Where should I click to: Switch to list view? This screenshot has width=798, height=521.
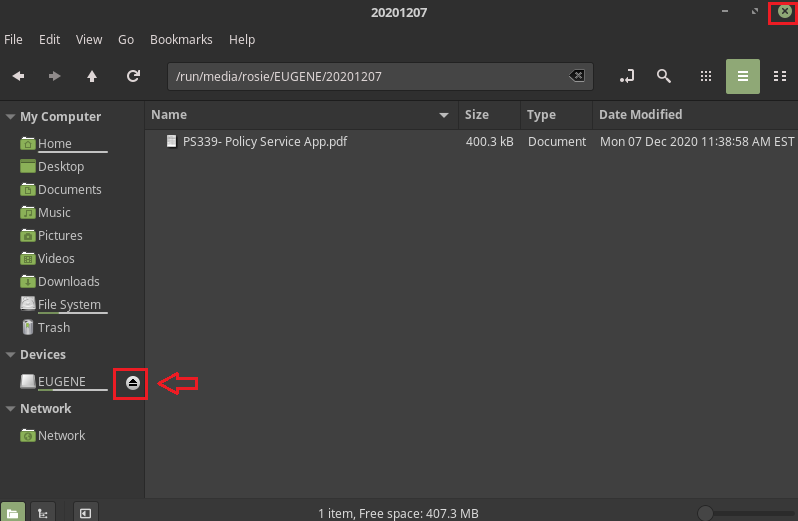pos(743,76)
